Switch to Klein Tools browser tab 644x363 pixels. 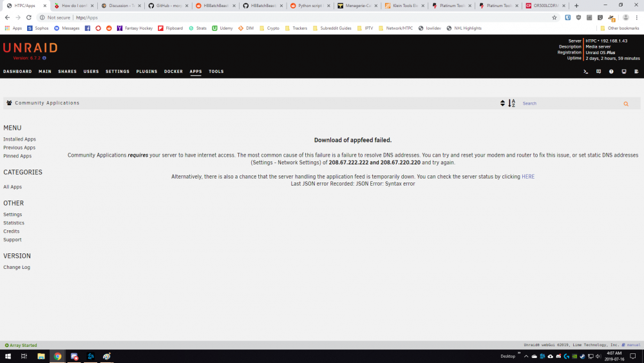tap(404, 6)
